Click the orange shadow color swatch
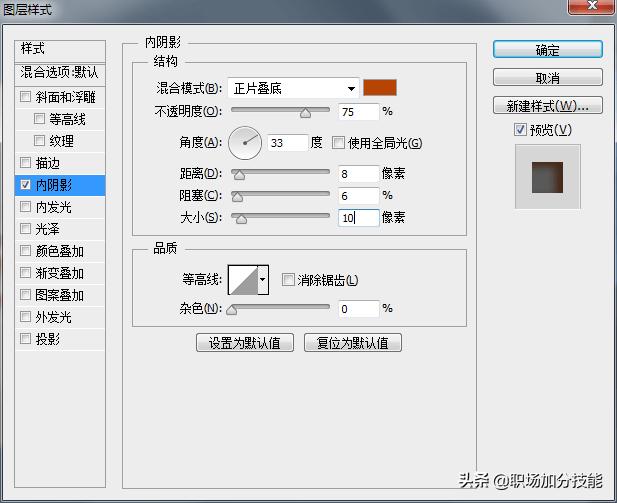The height and width of the screenshot is (503, 617). (380, 88)
